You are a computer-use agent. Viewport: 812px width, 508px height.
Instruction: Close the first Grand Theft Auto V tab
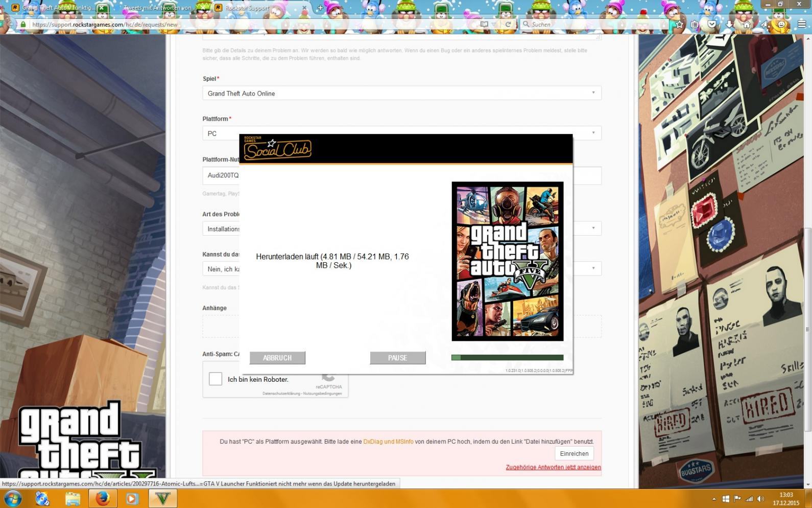click(x=102, y=8)
